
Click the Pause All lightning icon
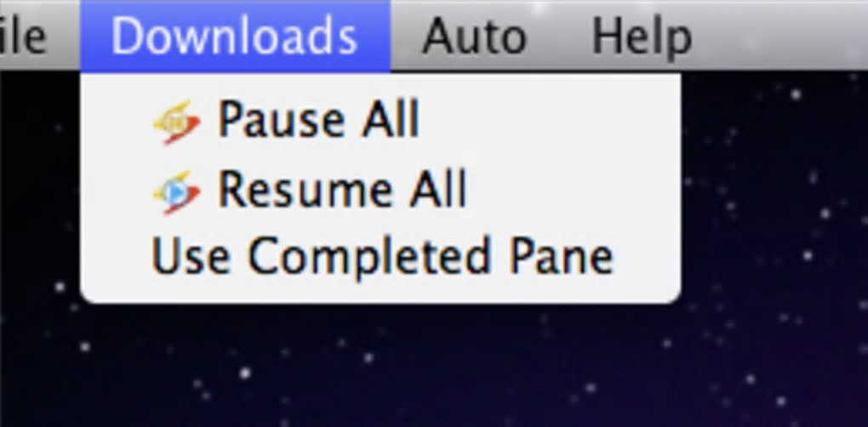(x=177, y=122)
